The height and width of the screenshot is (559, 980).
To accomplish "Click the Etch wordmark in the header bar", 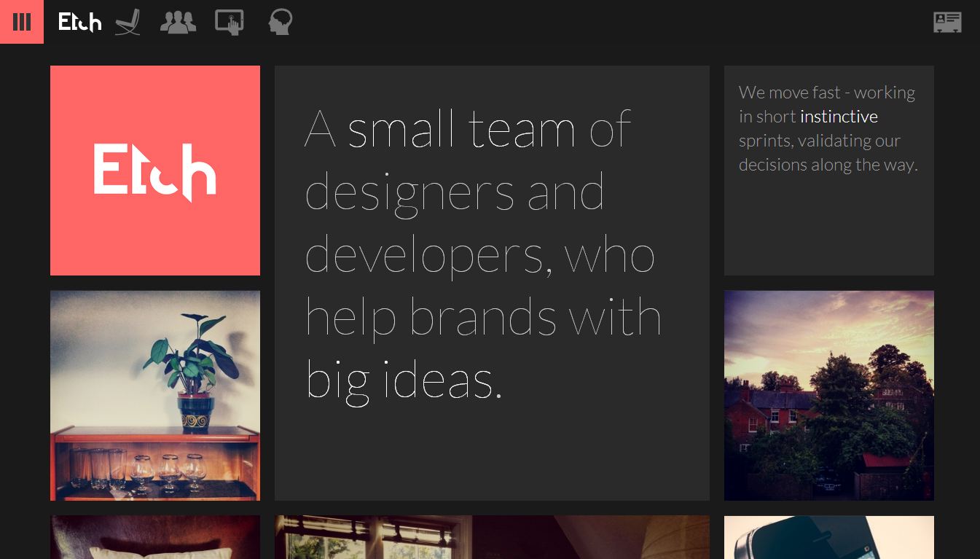I will point(80,22).
